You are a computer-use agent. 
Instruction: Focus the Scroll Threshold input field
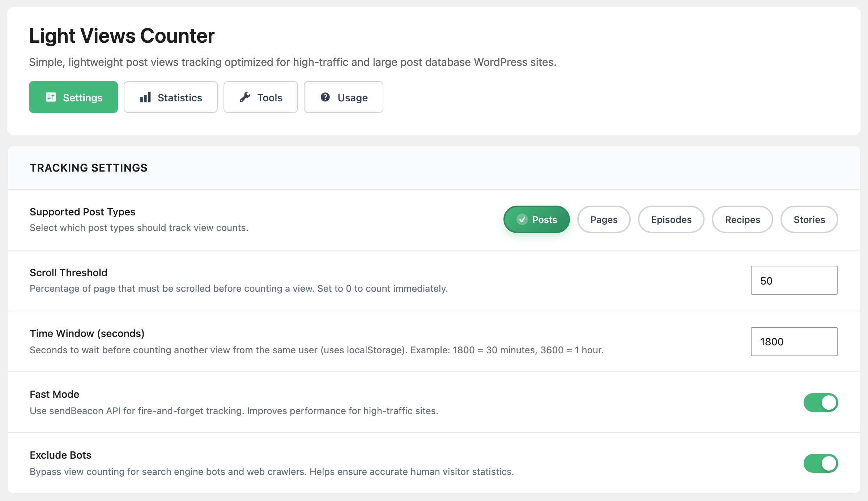coord(794,280)
